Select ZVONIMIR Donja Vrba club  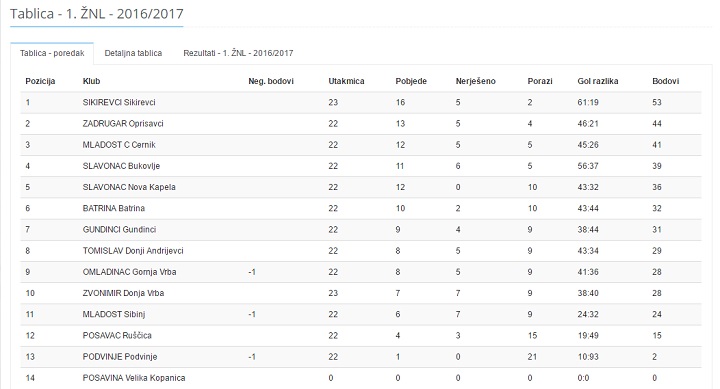pos(123,293)
